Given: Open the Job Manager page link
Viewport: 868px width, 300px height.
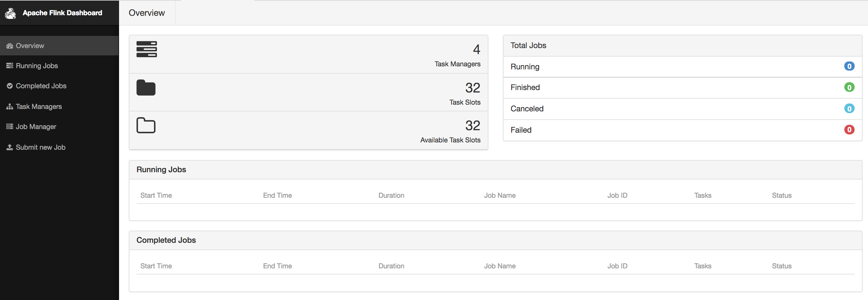Looking at the screenshot, I should (x=36, y=127).
